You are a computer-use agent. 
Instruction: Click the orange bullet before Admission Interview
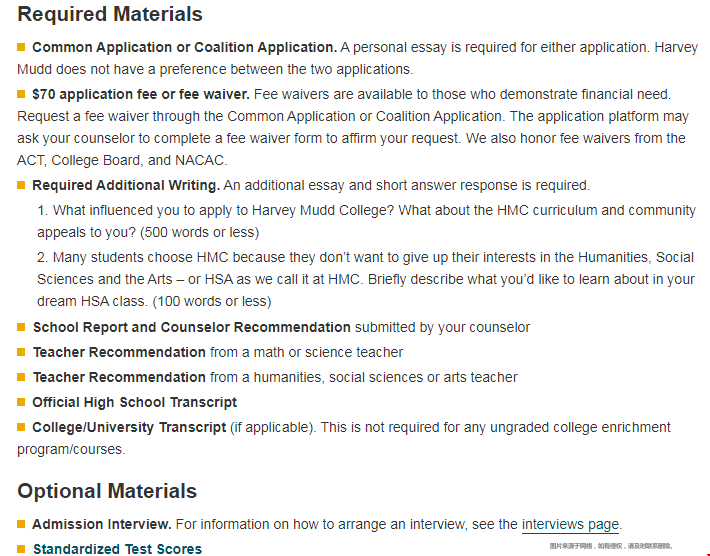21,524
